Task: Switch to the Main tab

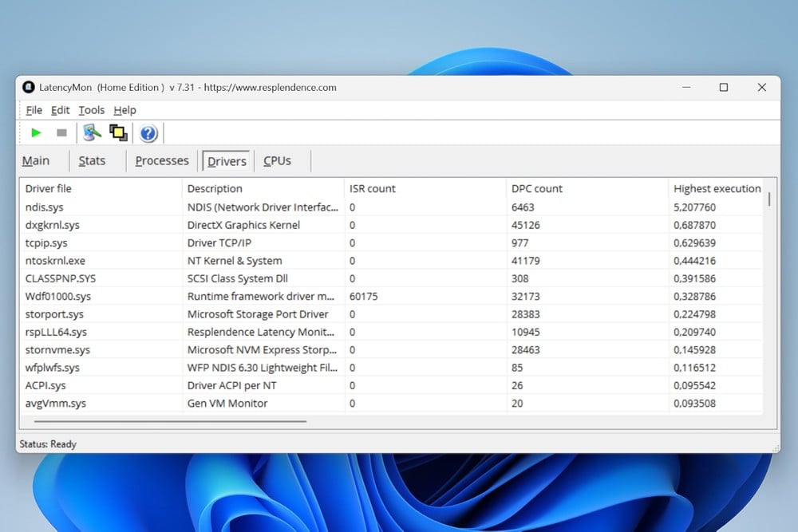Action: (36, 161)
